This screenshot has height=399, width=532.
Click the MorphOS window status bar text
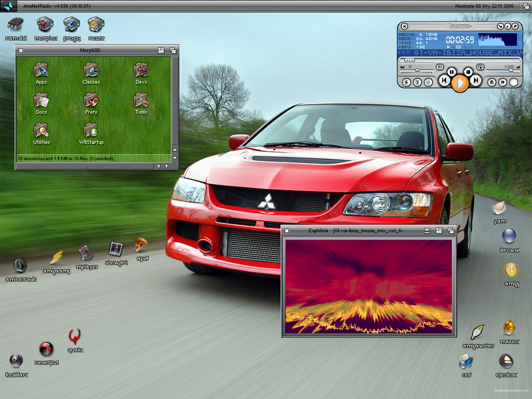pyautogui.click(x=66, y=158)
